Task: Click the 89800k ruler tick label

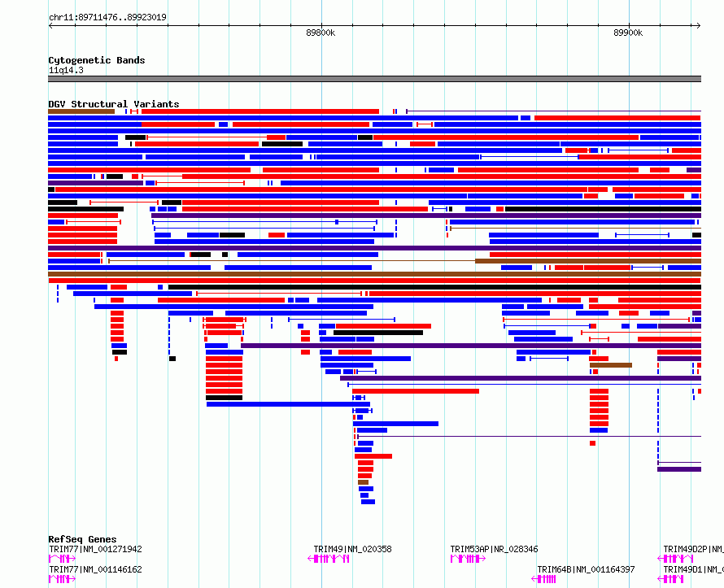Action: click(x=321, y=33)
